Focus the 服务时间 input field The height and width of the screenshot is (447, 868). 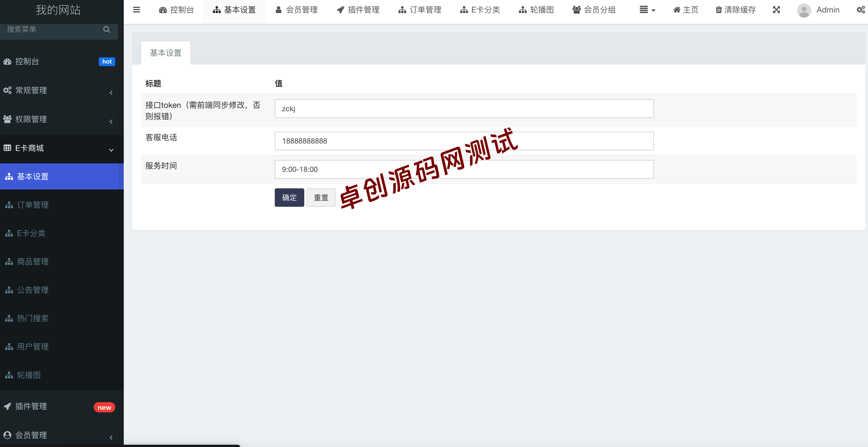[x=464, y=169]
